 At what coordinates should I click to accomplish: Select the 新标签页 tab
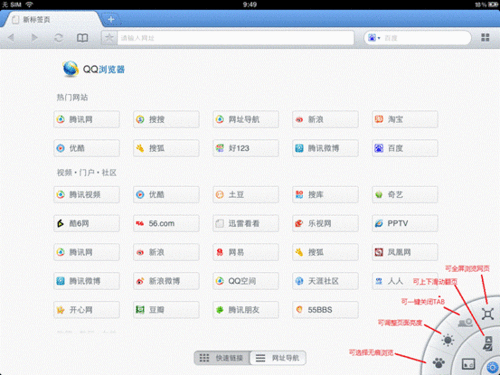click(x=52, y=19)
